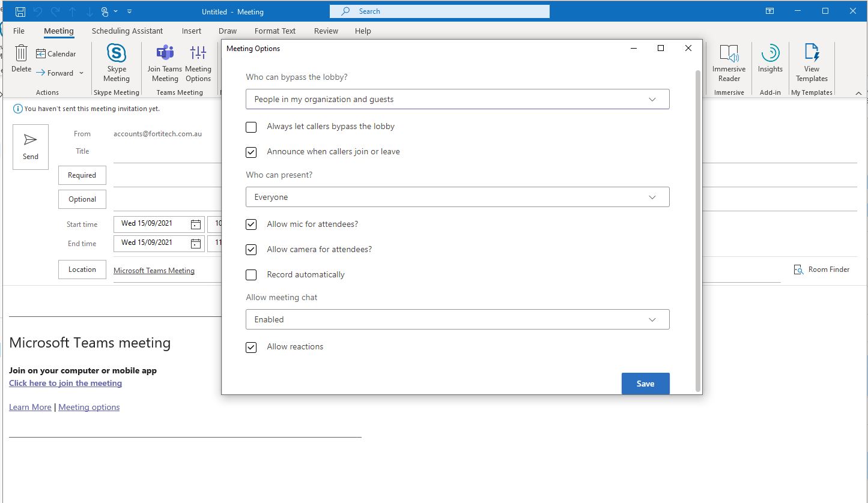Check 'Always let callers bypass the lobby'
868x503 pixels.
click(251, 127)
